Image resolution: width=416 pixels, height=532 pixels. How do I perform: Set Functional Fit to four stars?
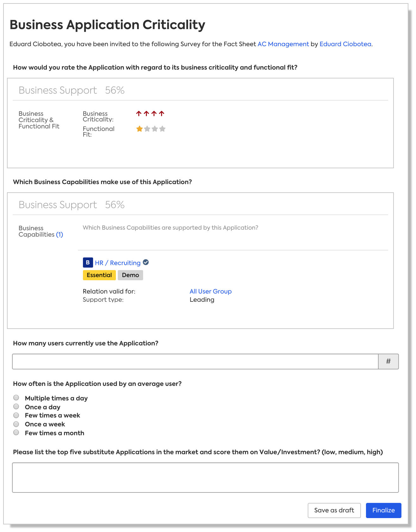pos(162,129)
